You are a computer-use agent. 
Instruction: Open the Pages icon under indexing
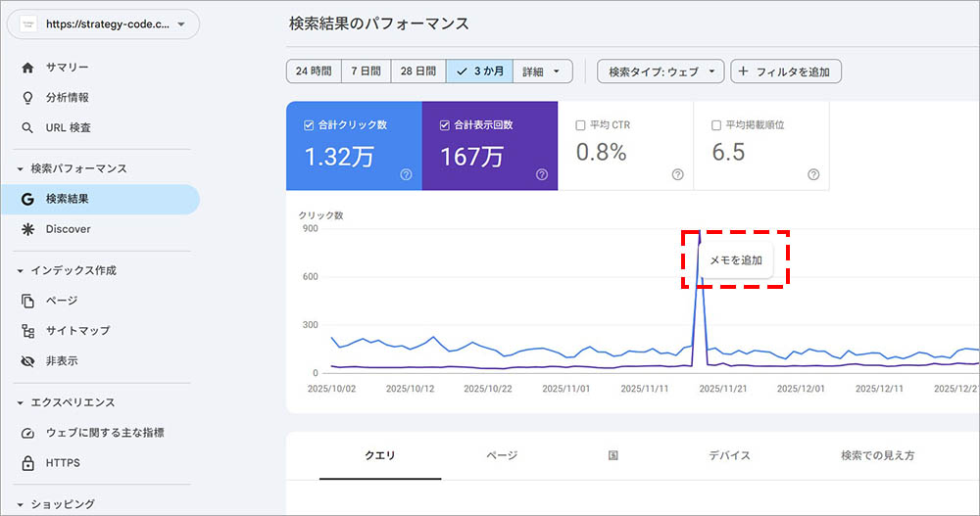(x=27, y=301)
